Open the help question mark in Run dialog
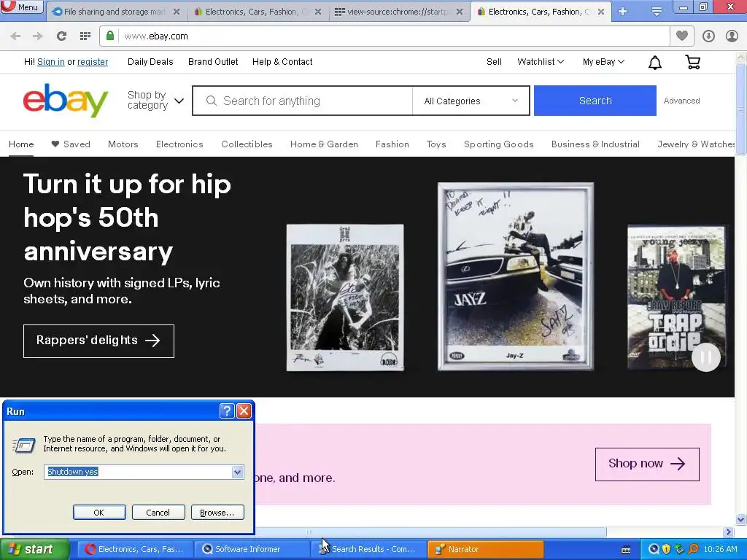Screen dimensions: 747x560 pyautogui.click(x=228, y=411)
